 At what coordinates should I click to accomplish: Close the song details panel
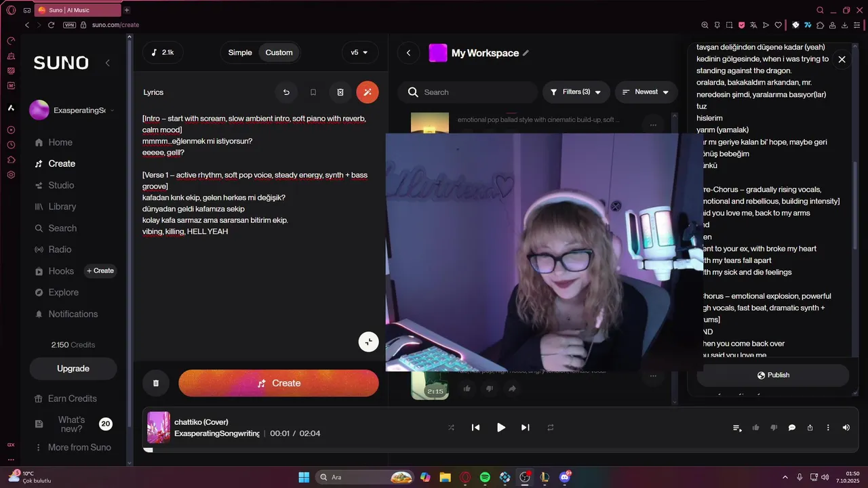[842, 60]
